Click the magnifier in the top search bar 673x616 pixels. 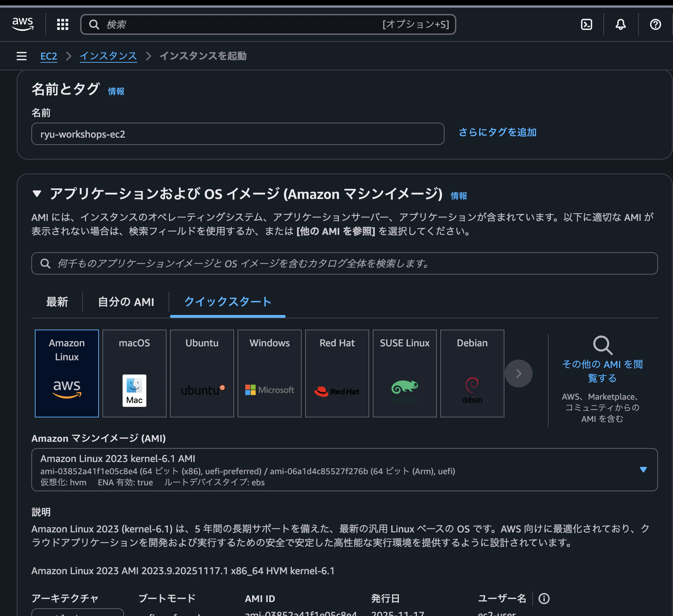(x=94, y=24)
